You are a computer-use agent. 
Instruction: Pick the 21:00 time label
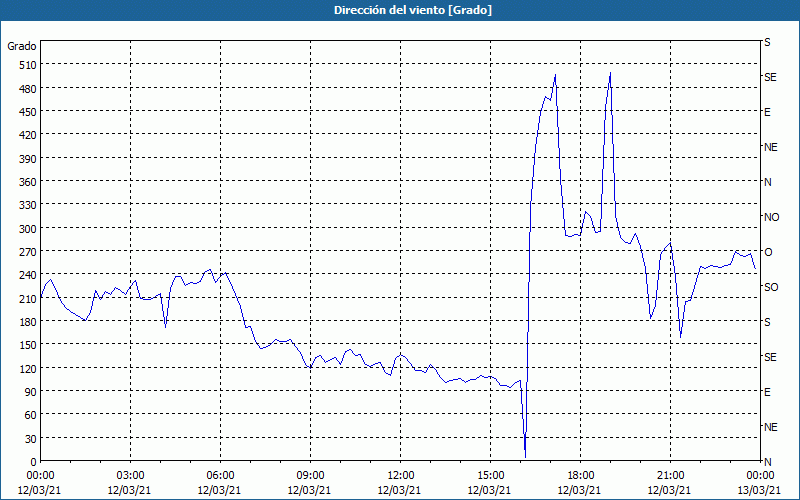click(x=670, y=476)
